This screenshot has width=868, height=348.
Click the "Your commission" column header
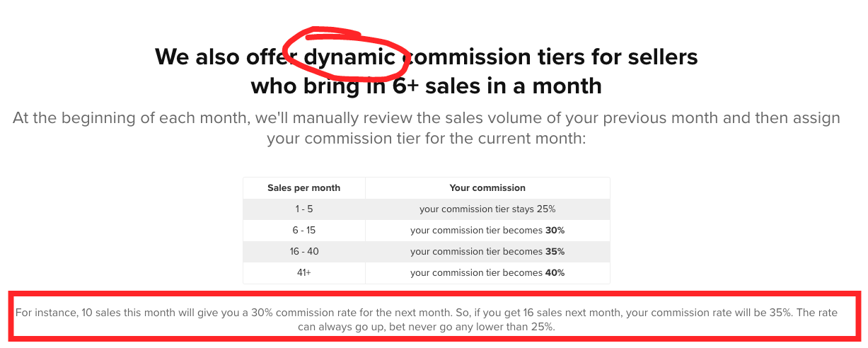[x=487, y=188]
